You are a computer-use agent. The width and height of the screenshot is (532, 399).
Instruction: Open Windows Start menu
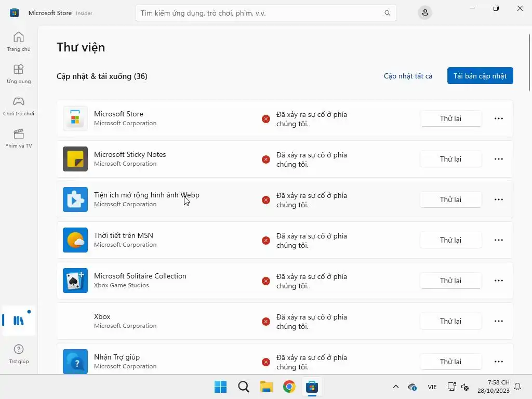220,387
